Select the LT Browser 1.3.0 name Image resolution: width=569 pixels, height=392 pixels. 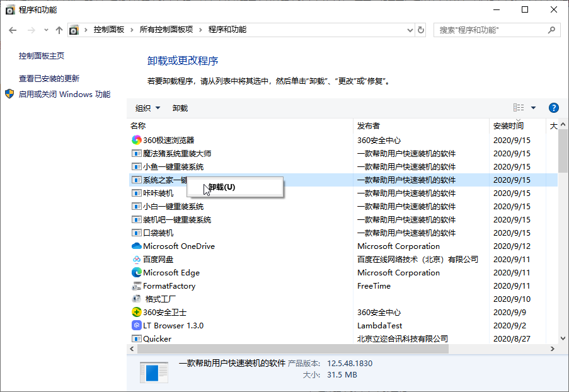[173, 326]
